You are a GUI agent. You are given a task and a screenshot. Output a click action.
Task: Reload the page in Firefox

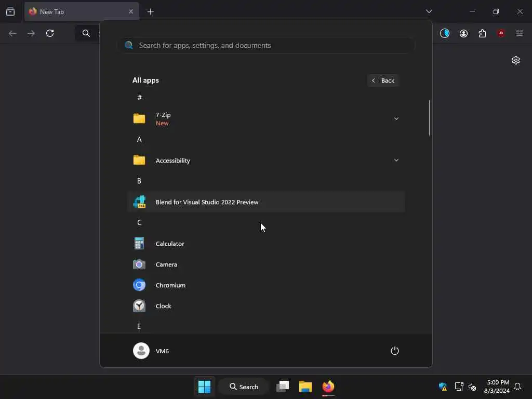pos(50,33)
